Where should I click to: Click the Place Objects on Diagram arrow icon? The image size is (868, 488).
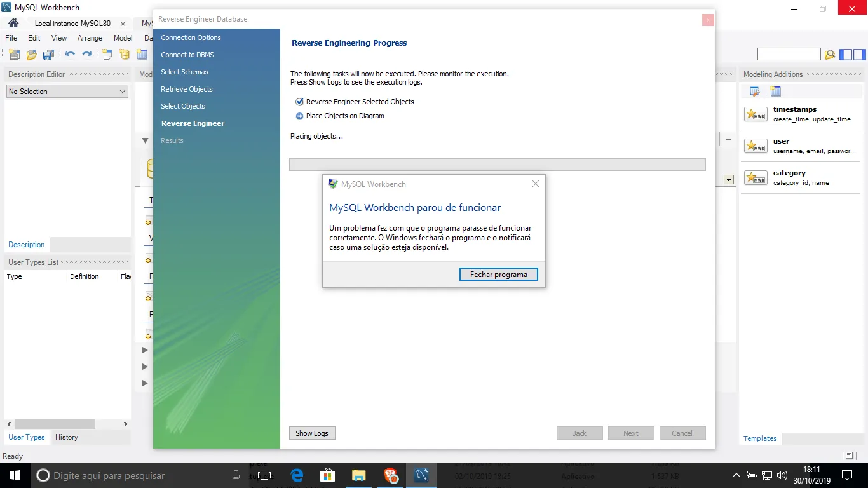(x=299, y=116)
